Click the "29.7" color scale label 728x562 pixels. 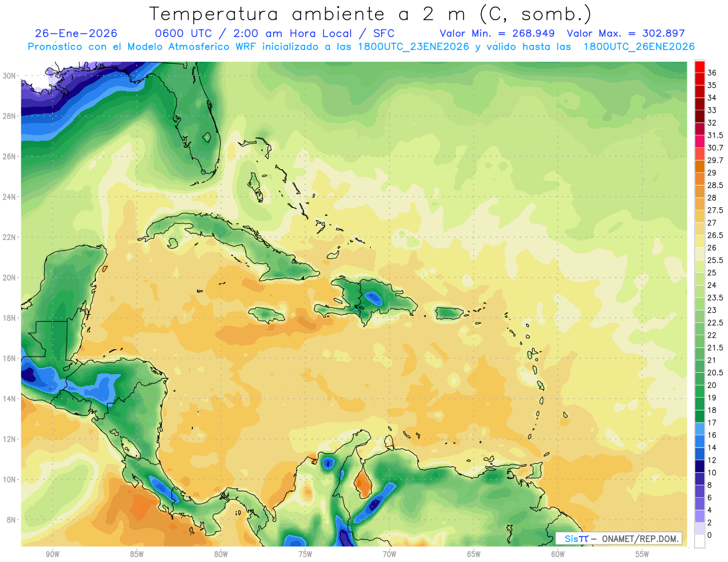pyautogui.click(x=715, y=161)
